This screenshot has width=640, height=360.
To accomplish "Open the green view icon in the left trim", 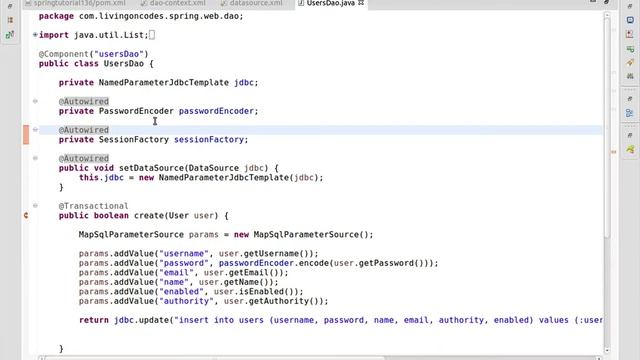I will [x=10, y=35].
